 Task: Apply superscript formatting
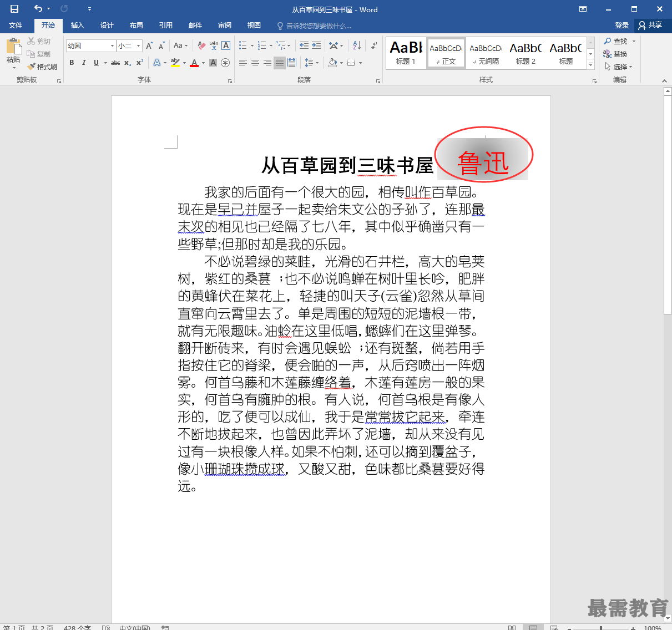point(140,63)
